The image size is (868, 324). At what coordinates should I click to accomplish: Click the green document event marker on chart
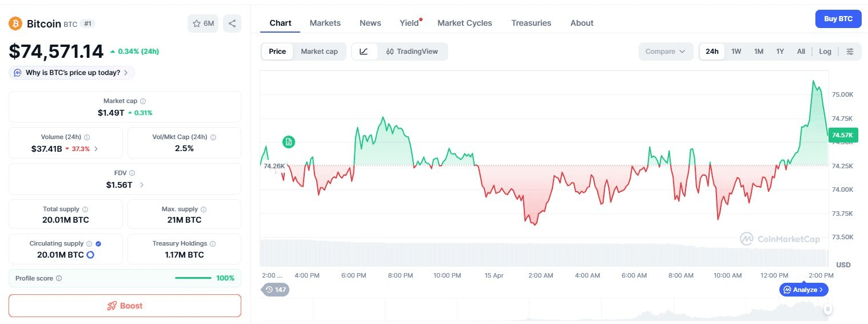tap(289, 142)
